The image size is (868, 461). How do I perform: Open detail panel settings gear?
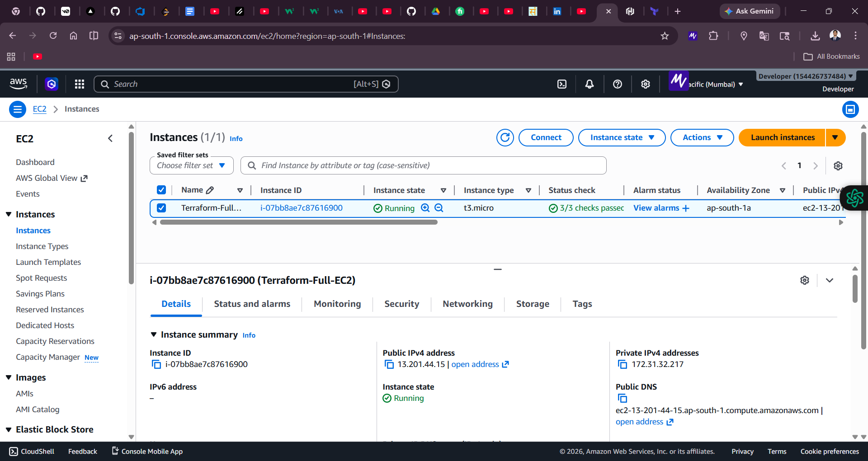(x=805, y=280)
